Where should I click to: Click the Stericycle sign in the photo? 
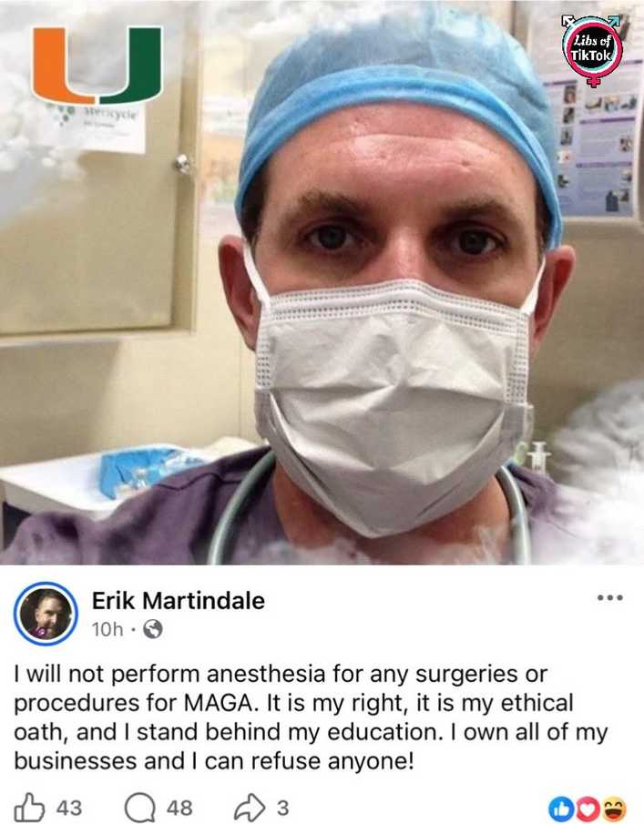point(103,125)
